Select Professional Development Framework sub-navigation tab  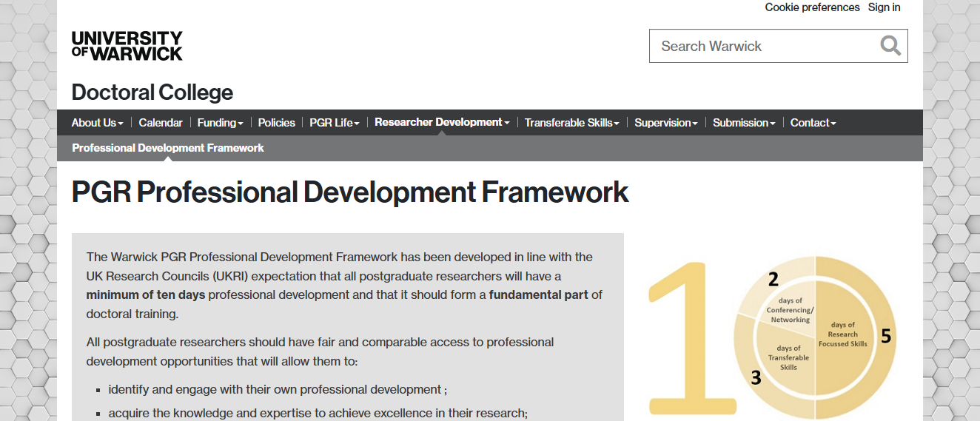[x=168, y=148]
